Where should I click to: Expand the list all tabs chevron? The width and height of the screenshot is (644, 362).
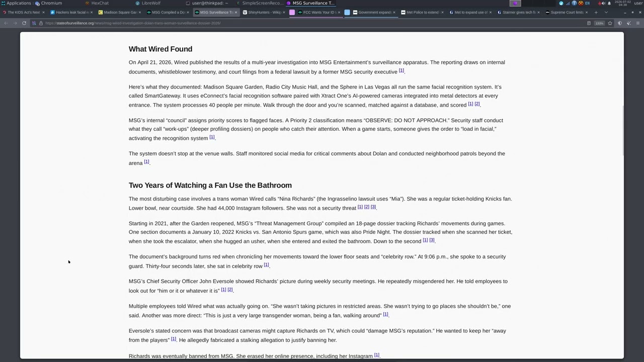606,12
